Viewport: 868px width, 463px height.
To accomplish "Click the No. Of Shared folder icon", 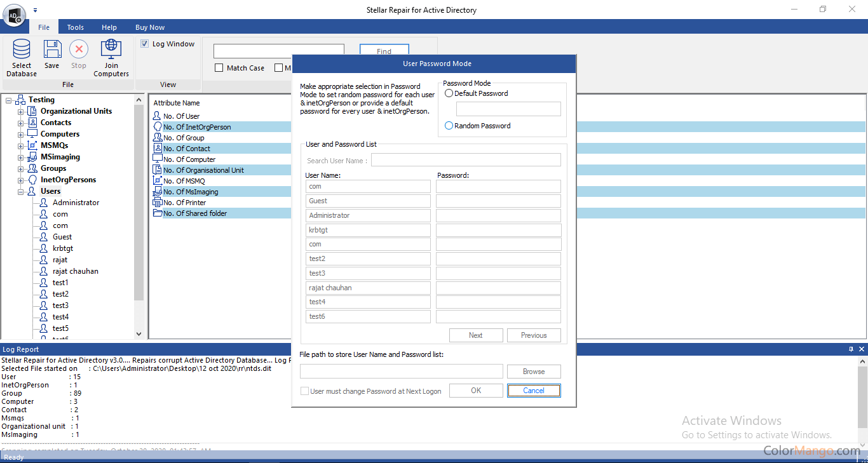I will pyautogui.click(x=158, y=213).
